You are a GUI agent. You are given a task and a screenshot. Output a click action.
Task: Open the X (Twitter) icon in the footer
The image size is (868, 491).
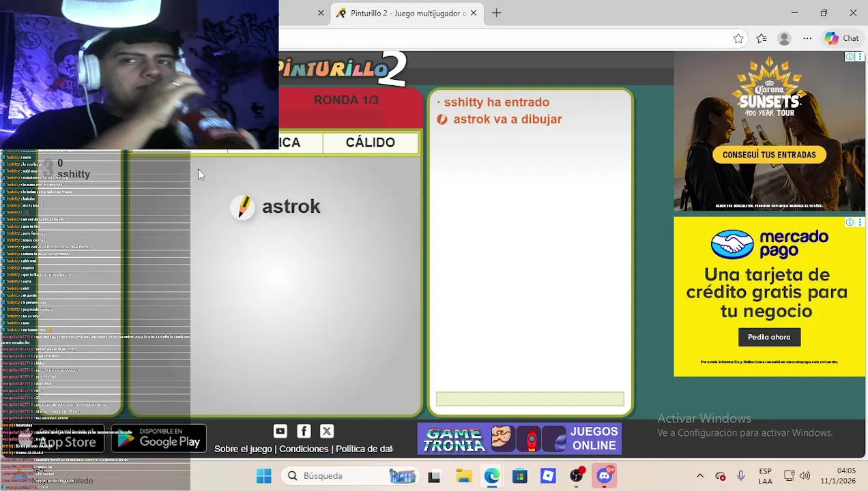coord(327,431)
